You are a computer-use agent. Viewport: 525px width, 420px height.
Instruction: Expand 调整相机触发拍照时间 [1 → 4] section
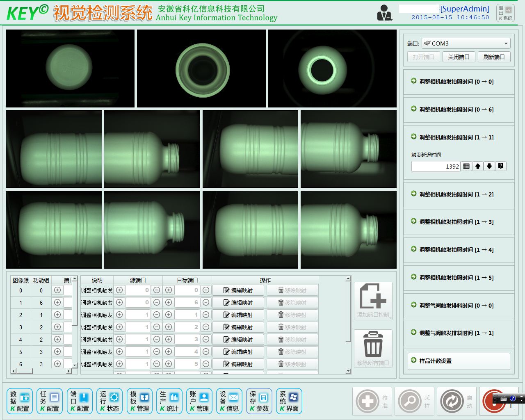[x=459, y=250]
